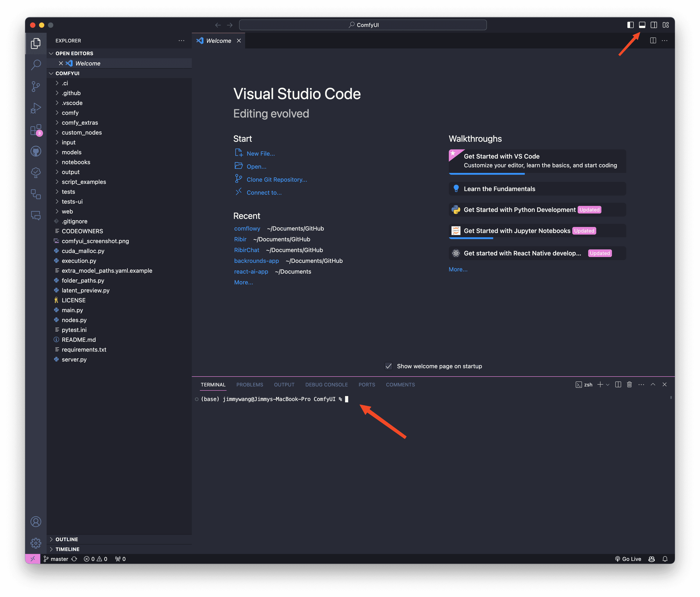Image resolution: width=700 pixels, height=597 pixels.
Task: Toggle primary side bar visibility
Action: 630,25
